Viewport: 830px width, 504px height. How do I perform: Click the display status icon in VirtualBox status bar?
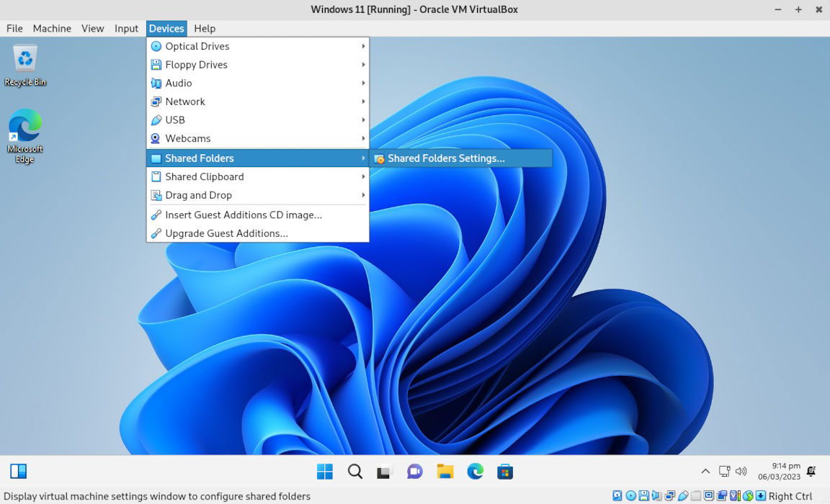pos(710,496)
